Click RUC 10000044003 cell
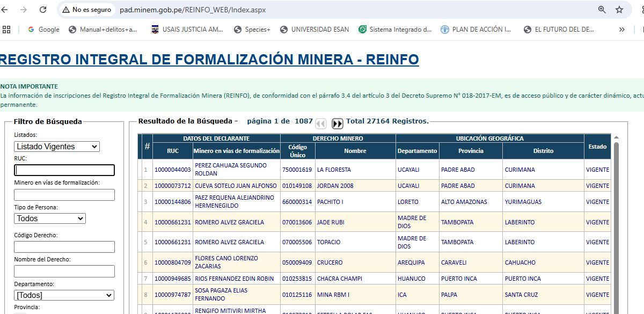644x314 pixels. tap(172, 170)
